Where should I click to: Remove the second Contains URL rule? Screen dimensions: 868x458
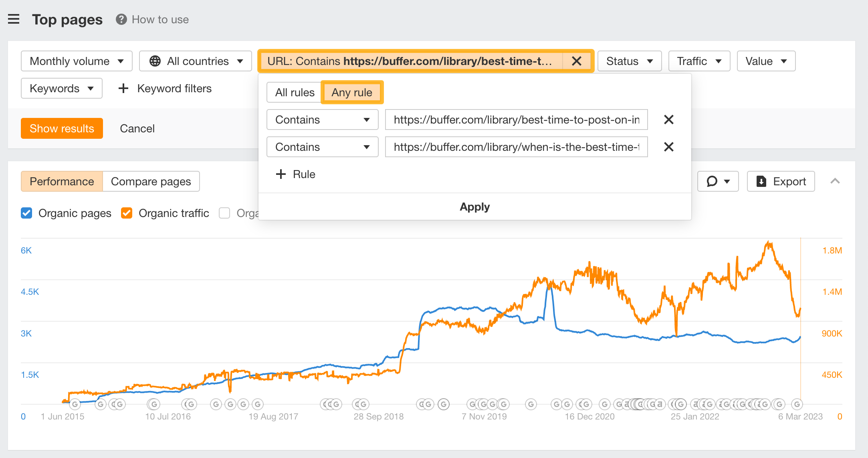point(668,147)
